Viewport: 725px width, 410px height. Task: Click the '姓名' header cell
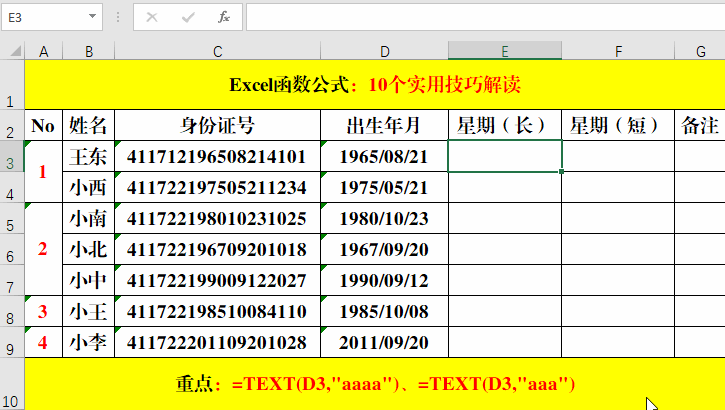[88, 125]
